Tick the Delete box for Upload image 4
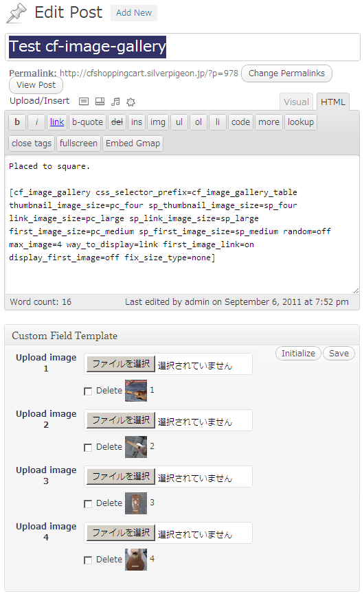The width and height of the screenshot is (364, 596). click(88, 560)
